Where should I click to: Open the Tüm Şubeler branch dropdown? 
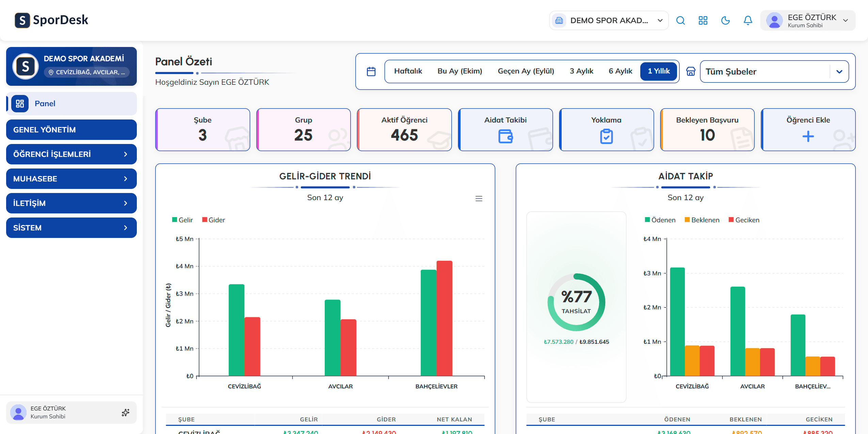click(774, 71)
